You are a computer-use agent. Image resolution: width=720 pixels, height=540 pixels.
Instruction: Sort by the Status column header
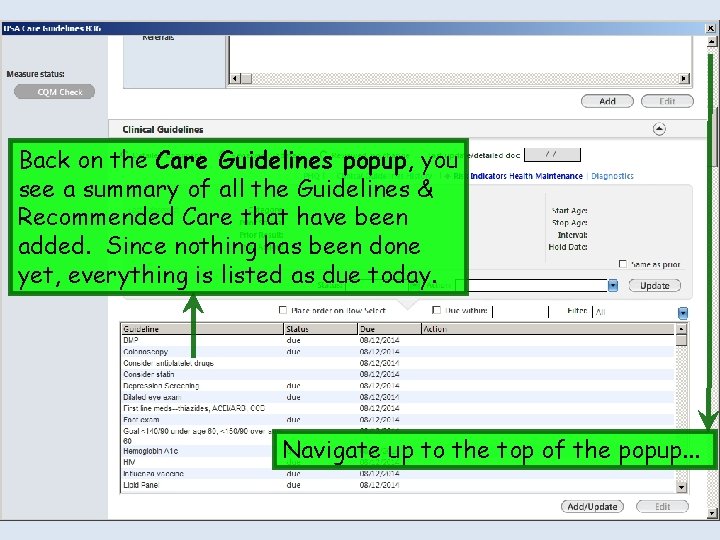(321, 329)
